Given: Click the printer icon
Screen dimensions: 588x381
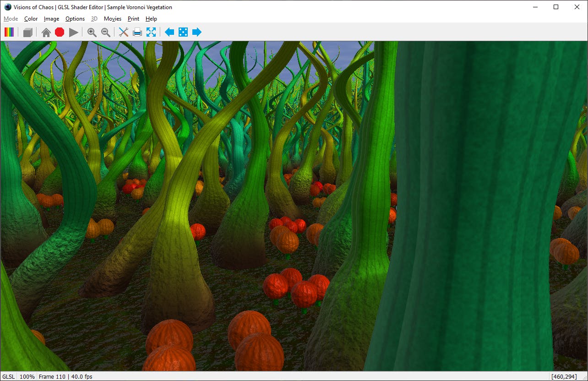Looking at the screenshot, I should click(137, 32).
